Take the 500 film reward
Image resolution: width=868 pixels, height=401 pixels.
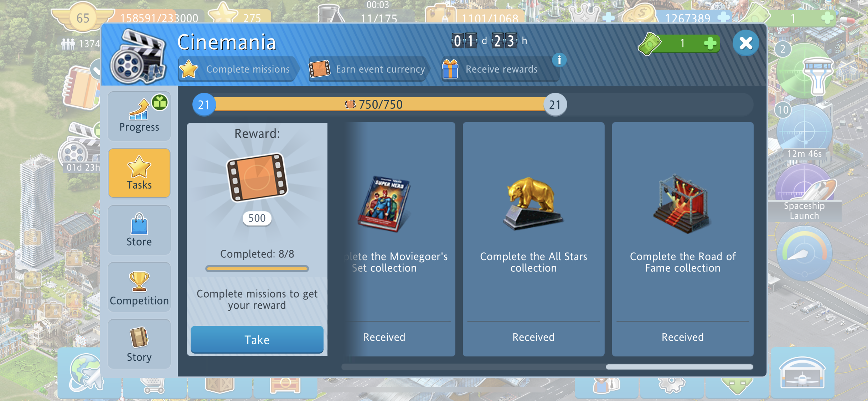tap(257, 339)
